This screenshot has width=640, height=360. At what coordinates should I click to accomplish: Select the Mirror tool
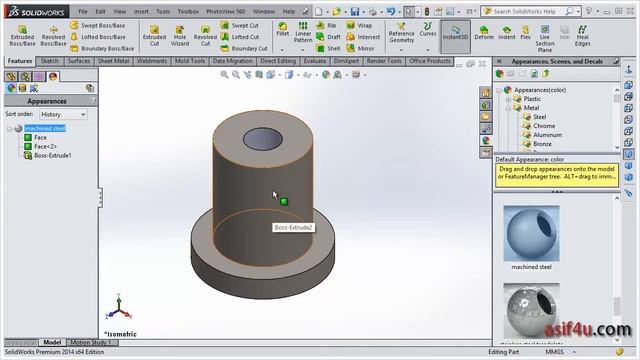[x=360, y=48]
